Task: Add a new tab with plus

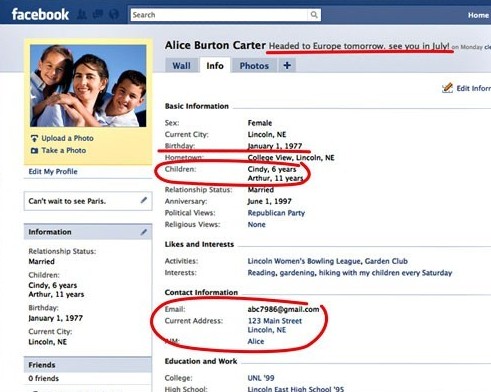Action: pos(287,66)
